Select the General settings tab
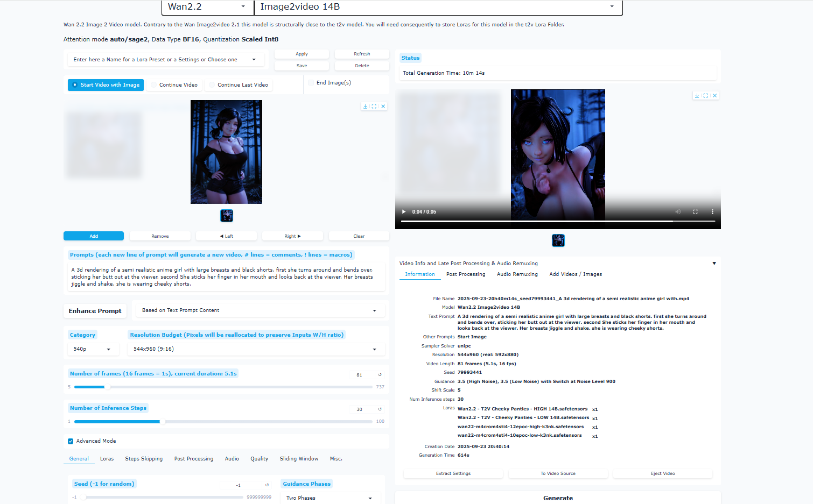 (x=79, y=459)
